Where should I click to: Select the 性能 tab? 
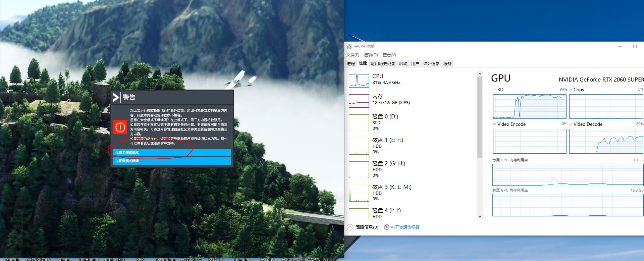pos(363,63)
